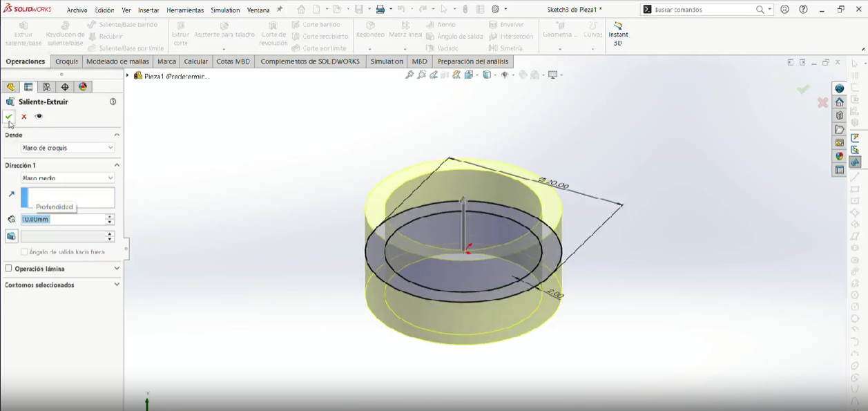
Task: Expand the Pieza1 flyout tree
Action: tap(128, 75)
